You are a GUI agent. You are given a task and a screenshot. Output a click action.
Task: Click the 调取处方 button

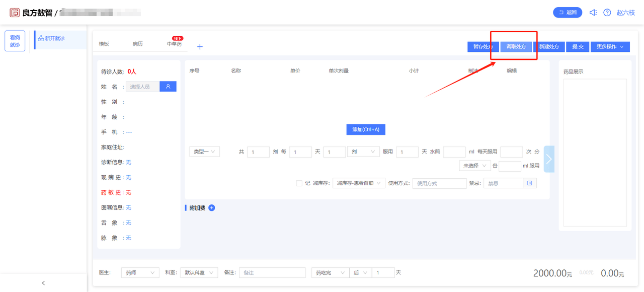(516, 46)
